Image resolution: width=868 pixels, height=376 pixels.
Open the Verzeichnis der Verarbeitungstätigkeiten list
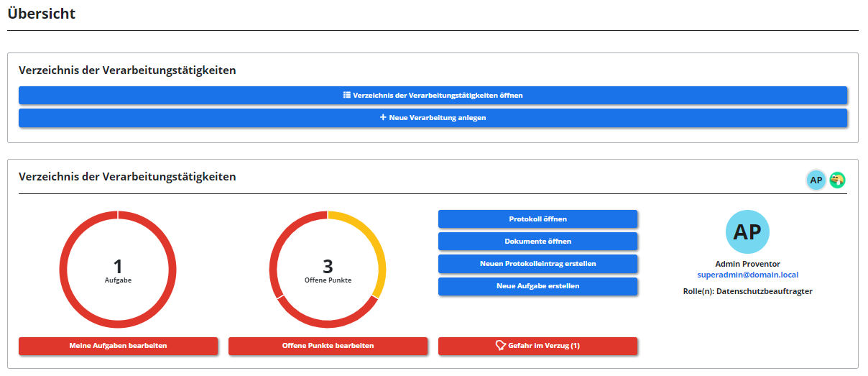click(433, 95)
